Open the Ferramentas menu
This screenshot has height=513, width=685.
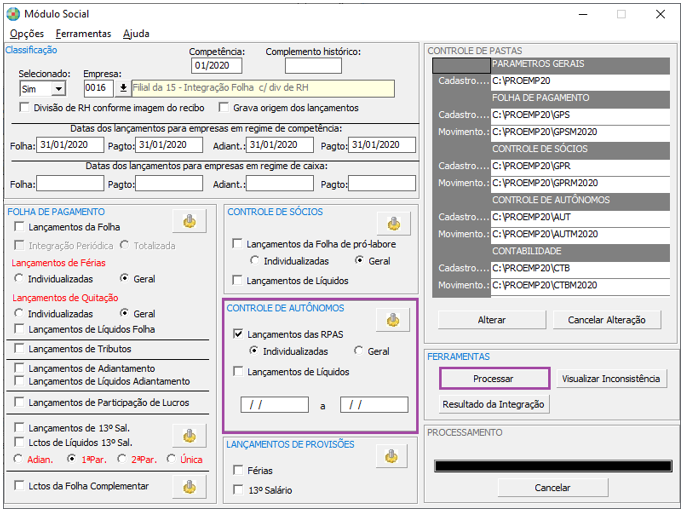83,34
